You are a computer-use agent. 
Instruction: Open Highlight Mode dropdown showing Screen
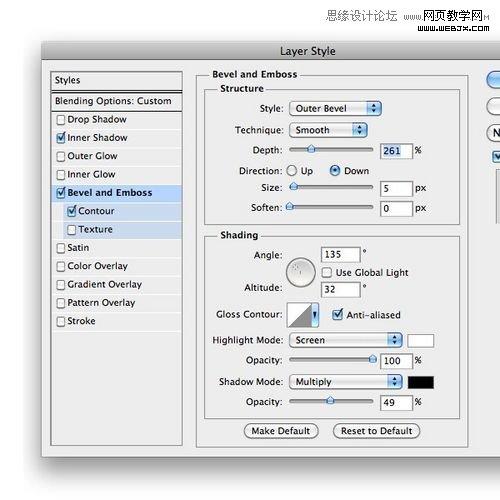click(346, 340)
